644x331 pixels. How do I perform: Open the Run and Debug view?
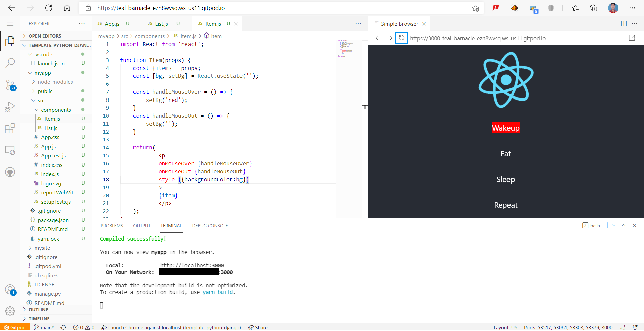[x=10, y=106]
